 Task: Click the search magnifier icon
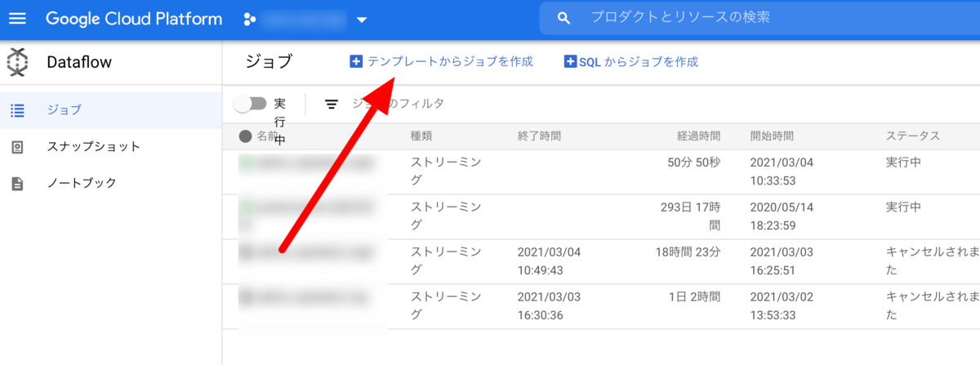(563, 18)
